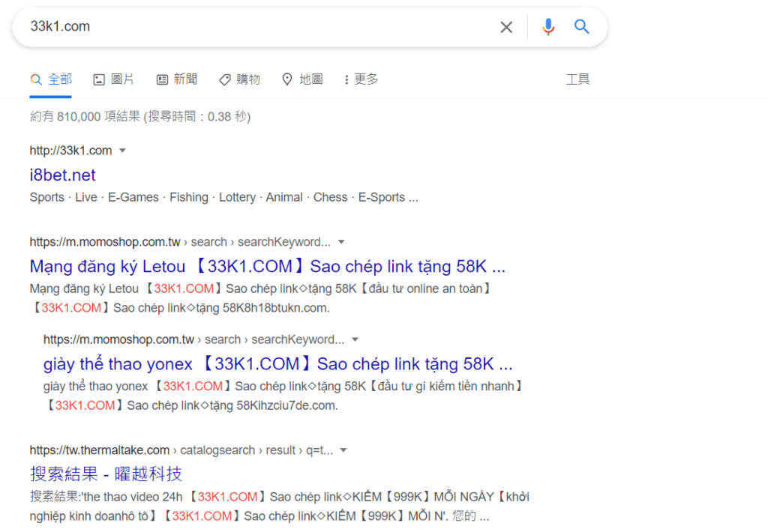Select the 全部 all results tab
Viewport: 768px width, 532px height.
point(51,79)
